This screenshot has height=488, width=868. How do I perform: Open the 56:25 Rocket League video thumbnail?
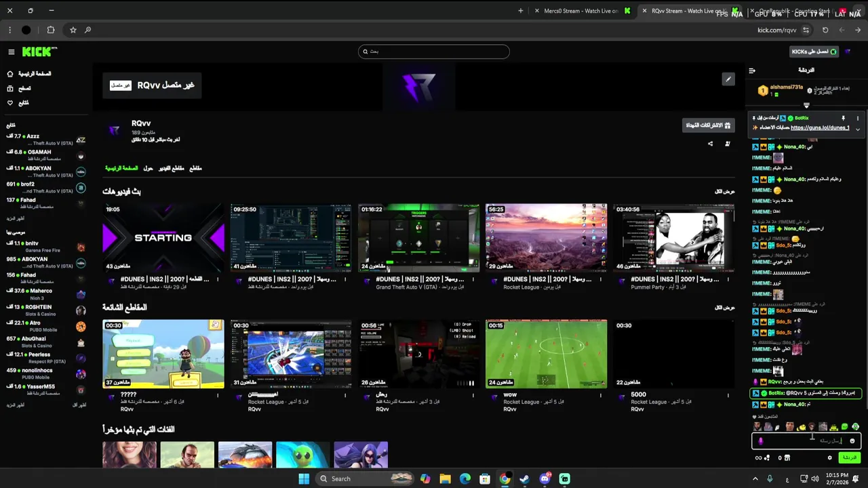(547, 238)
